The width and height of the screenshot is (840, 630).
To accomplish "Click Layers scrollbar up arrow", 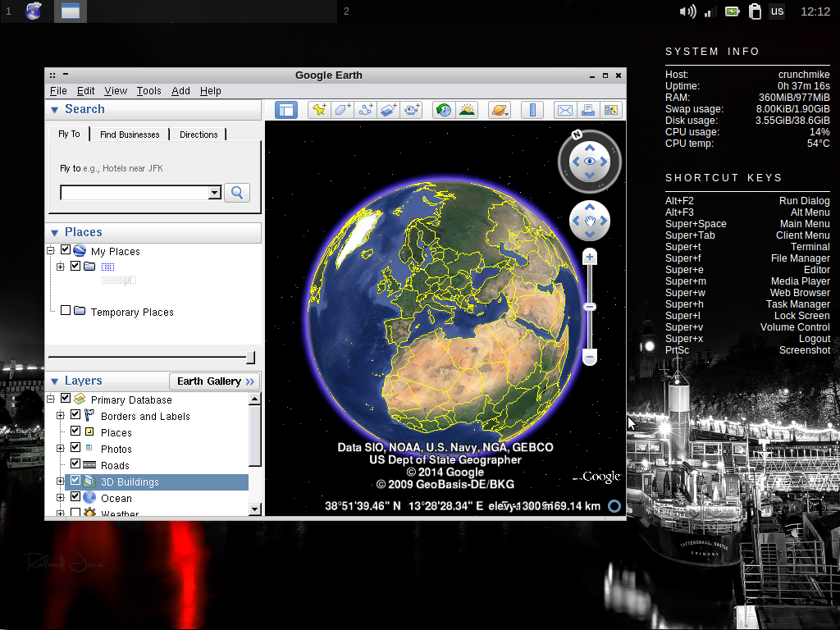I will [255, 399].
